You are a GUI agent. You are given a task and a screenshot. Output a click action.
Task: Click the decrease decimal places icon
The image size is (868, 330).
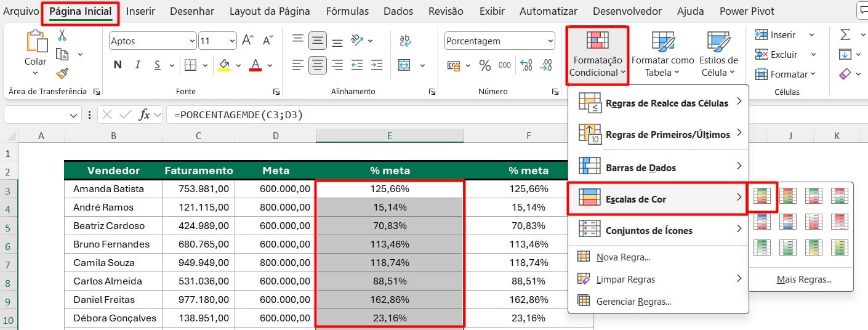pos(545,65)
